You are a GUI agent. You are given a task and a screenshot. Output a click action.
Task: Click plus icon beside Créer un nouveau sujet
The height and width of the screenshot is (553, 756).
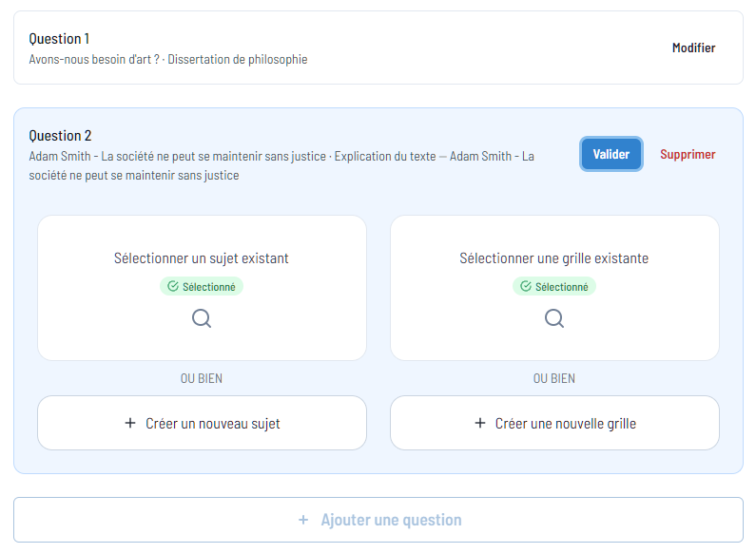(130, 423)
